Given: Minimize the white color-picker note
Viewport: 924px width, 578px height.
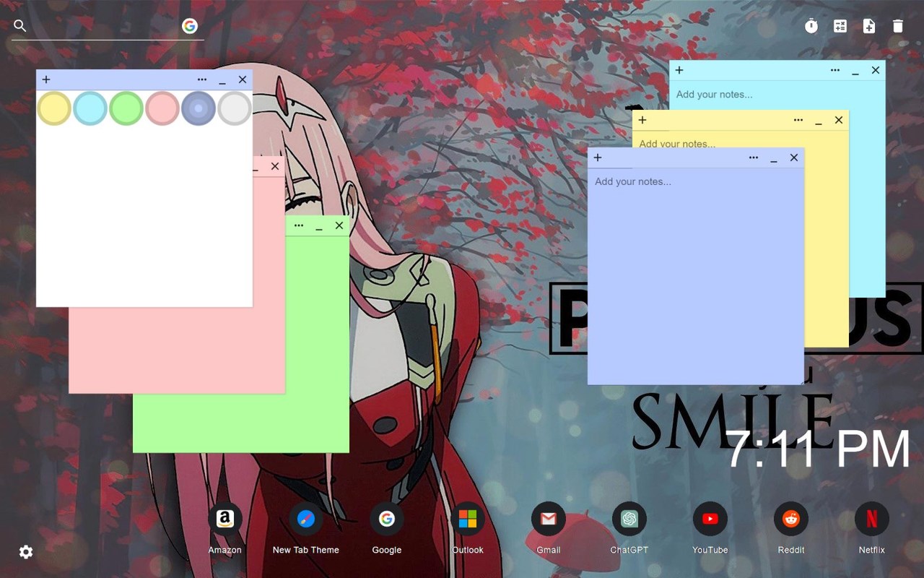Looking at the screenshot, I should coord(222,81).
